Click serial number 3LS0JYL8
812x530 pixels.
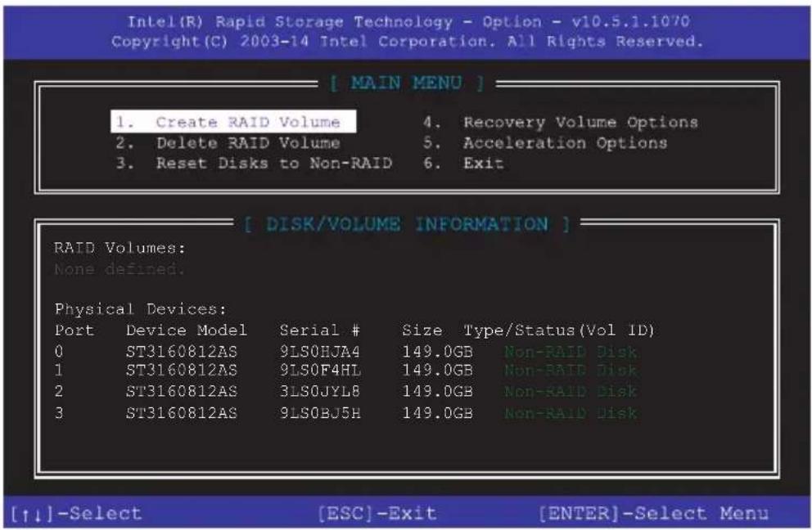point(319,391)
